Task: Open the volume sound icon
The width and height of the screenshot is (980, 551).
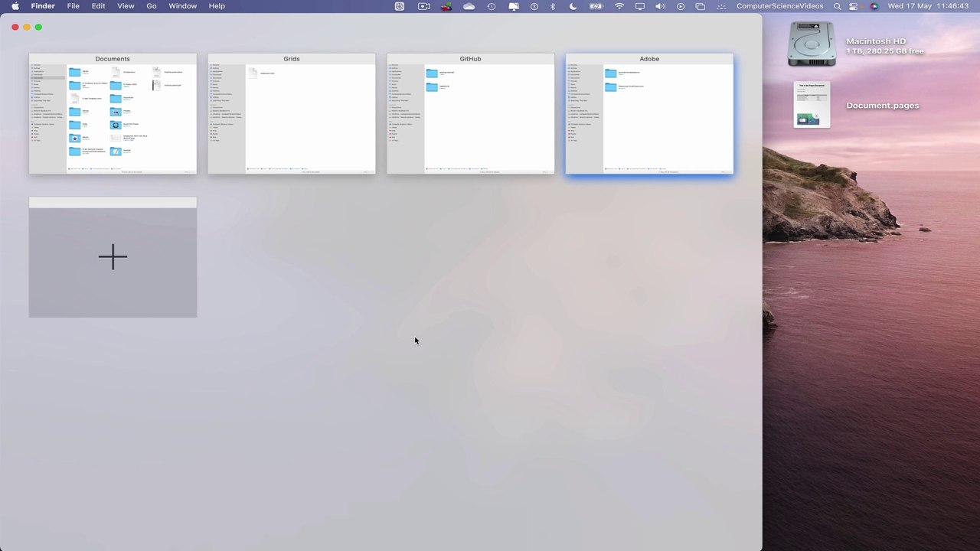Action: pyautogui.click(x=660, y=6)
